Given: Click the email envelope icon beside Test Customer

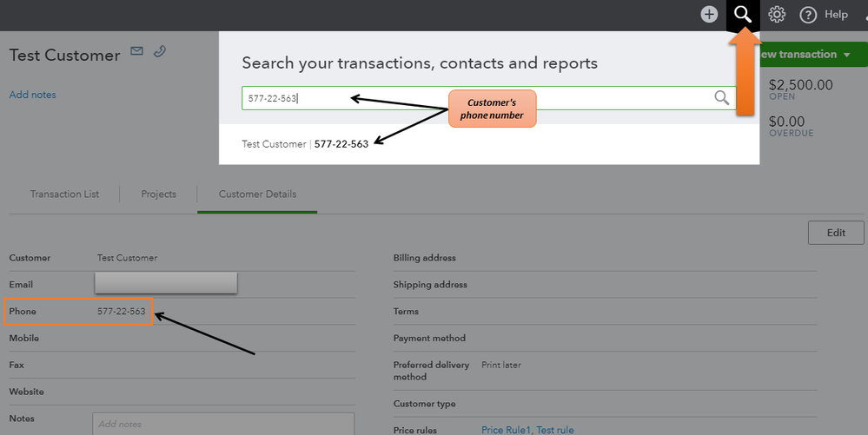Looking at the screenshot, I should 137,52.
